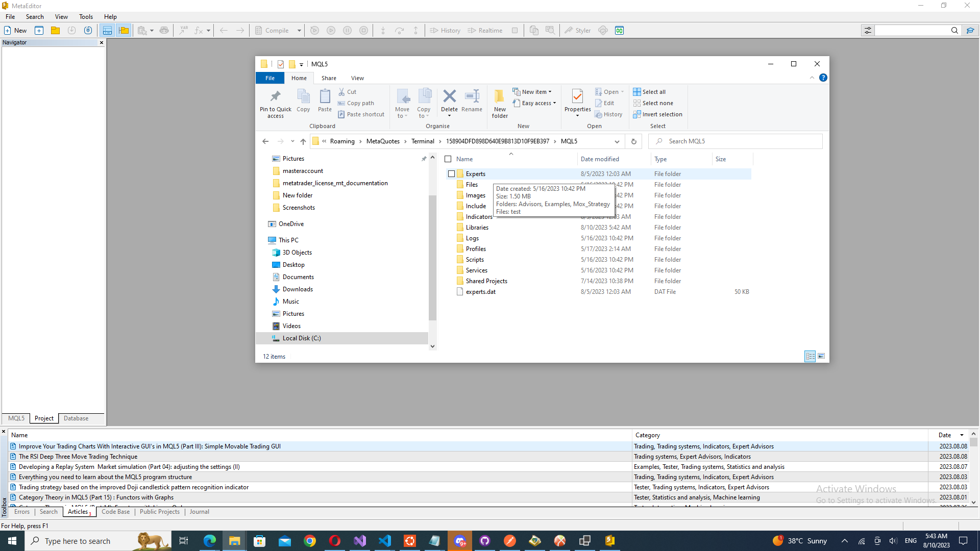The height and width of the screenshot is (551, 980).
Task: Switch to the Articles tab
Action: click(x=78, y=512)
